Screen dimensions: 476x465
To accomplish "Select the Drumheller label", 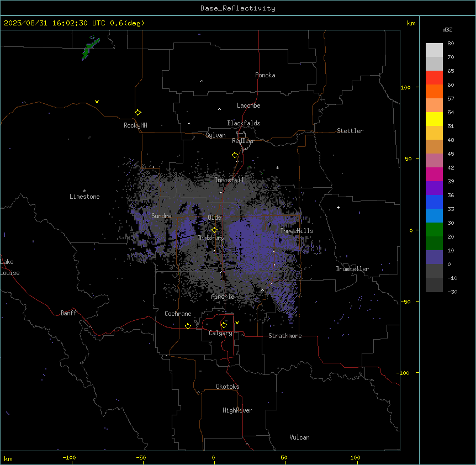I will coord(352,269).
